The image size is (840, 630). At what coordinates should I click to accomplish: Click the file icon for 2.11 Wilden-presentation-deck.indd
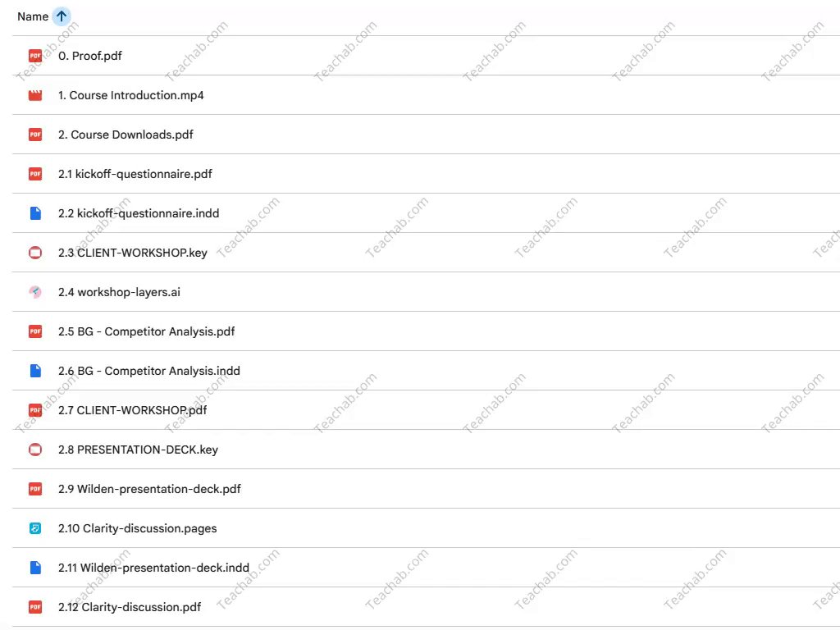tap(35, 568)
